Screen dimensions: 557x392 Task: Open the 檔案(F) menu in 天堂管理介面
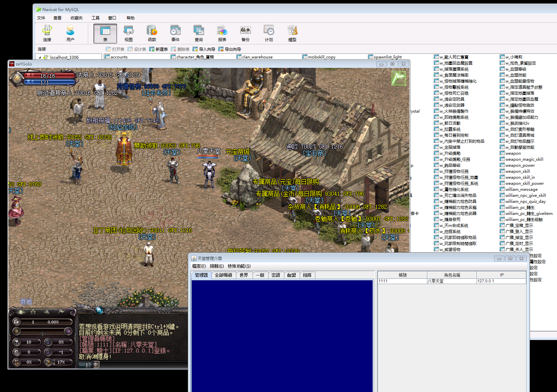(x=199, y=266)
